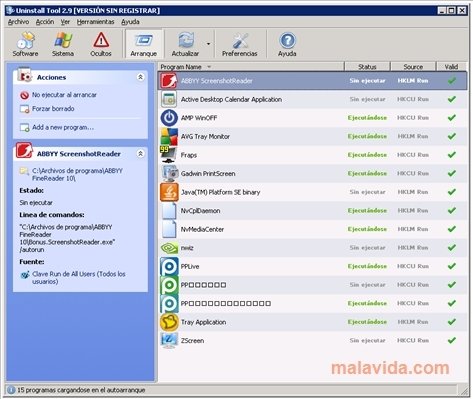Screen dimensions: 473x399
Task: Click Clave Run de All Users link
Action: (79, 278)
